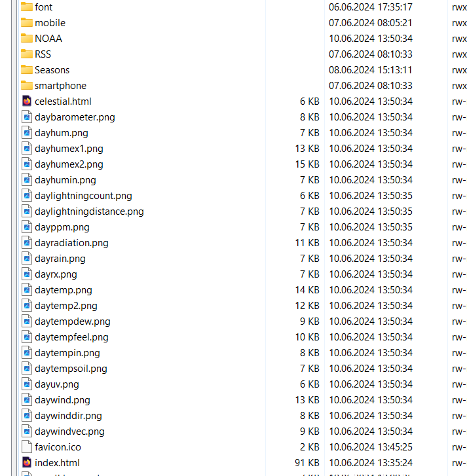This screenshot has width=467, height=476.
Task: Click the favicon.ico blank file icon
Action: [26, 447]
